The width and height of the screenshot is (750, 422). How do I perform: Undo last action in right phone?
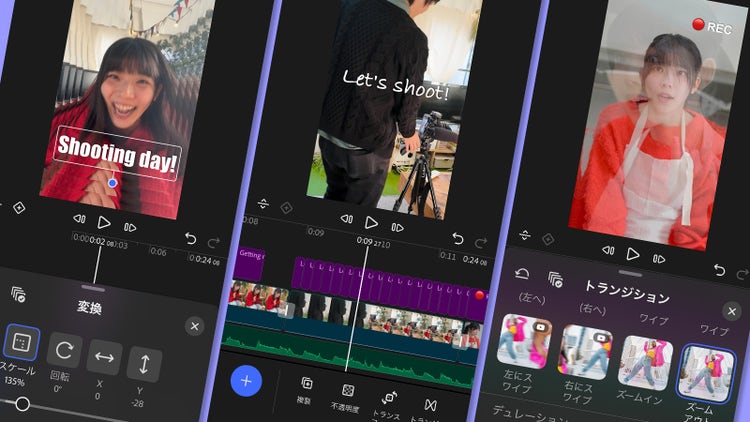pyautogui.click(x=719, y=270)
